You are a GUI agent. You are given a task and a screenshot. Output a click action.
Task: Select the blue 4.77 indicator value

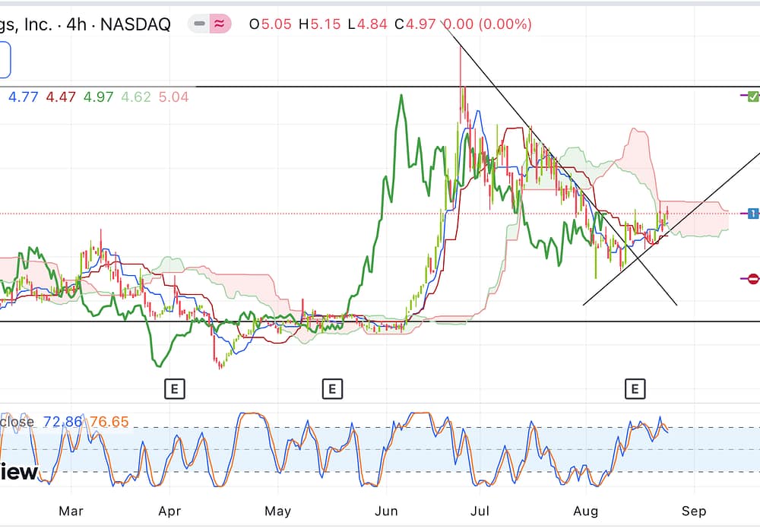23,97
